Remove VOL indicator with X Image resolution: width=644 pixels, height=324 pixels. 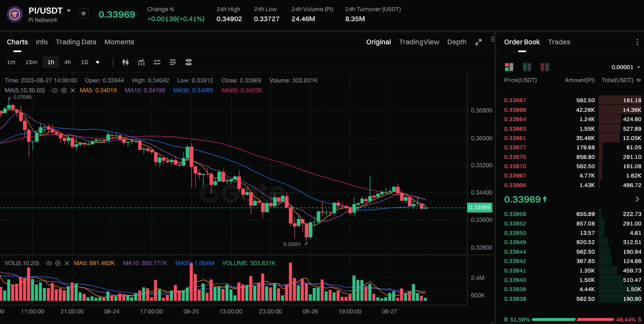click(67, 263)
